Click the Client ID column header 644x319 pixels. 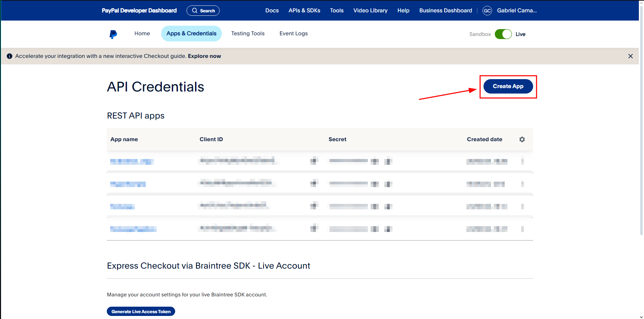tap(211, 139)
